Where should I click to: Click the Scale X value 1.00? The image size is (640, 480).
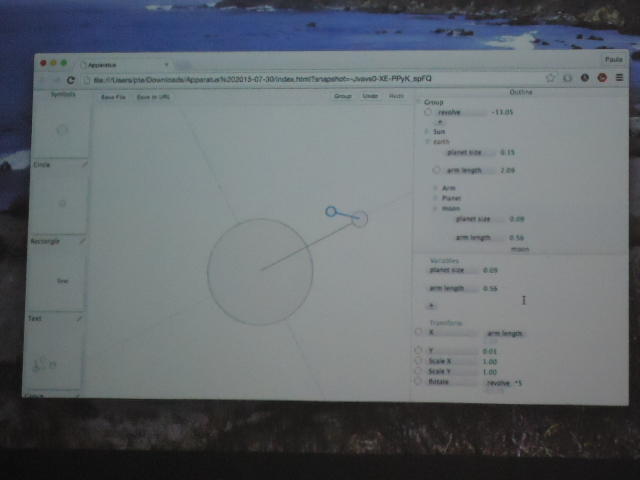pos(489,362)
